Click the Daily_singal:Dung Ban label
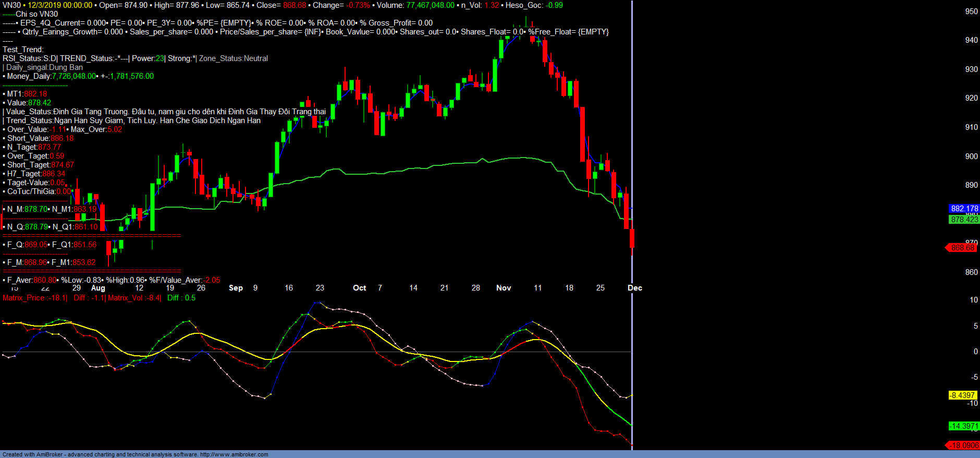980x458 pixels. [44, 67]
